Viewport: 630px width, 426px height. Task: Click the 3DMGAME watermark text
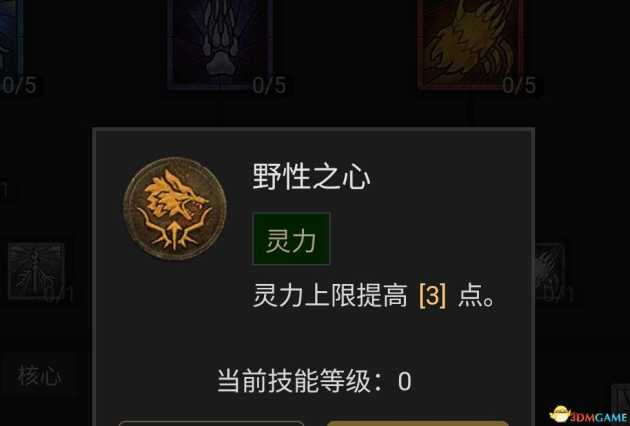coord(599,418)
